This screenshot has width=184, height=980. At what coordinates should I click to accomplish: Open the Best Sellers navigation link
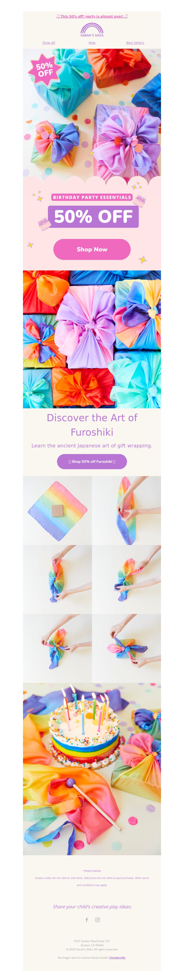point(135,43)
